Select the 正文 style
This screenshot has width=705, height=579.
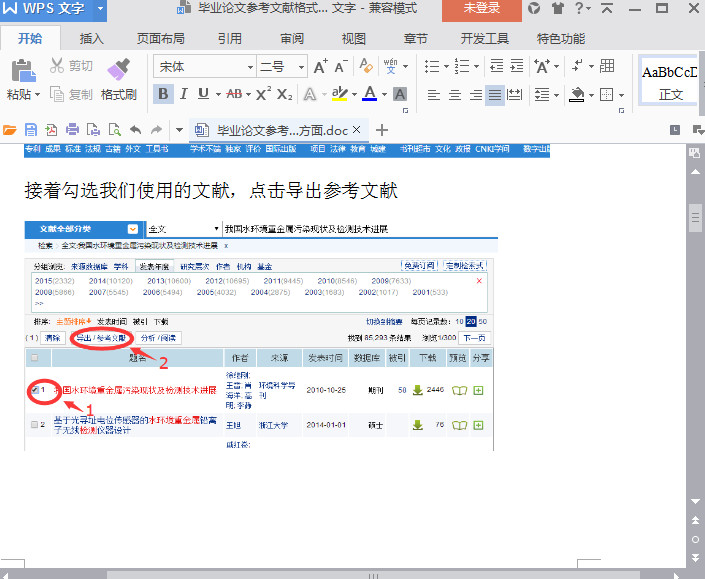669,80
